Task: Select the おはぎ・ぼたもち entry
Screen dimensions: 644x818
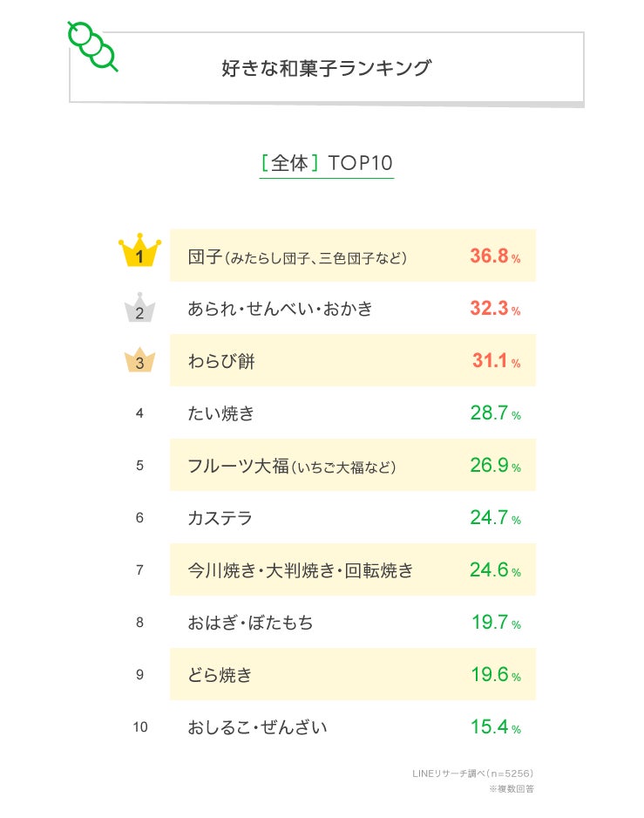Action: (250, 623)
